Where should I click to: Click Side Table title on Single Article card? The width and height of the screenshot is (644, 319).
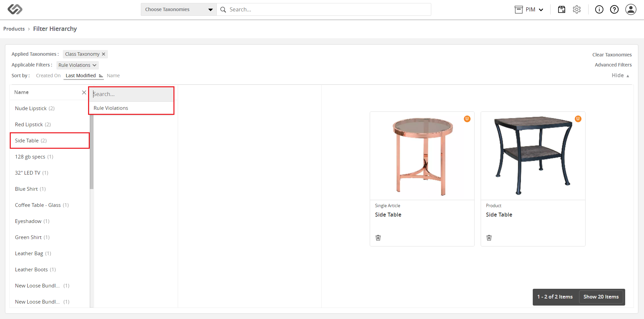[388, 215]
